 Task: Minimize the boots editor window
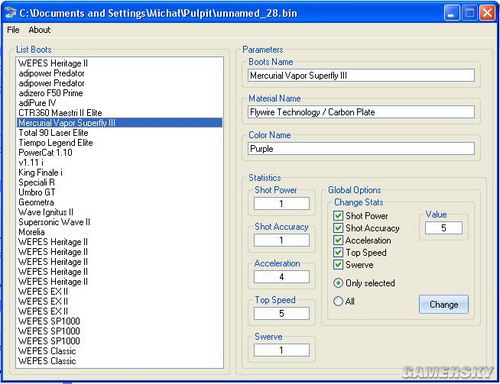(452, 13)
